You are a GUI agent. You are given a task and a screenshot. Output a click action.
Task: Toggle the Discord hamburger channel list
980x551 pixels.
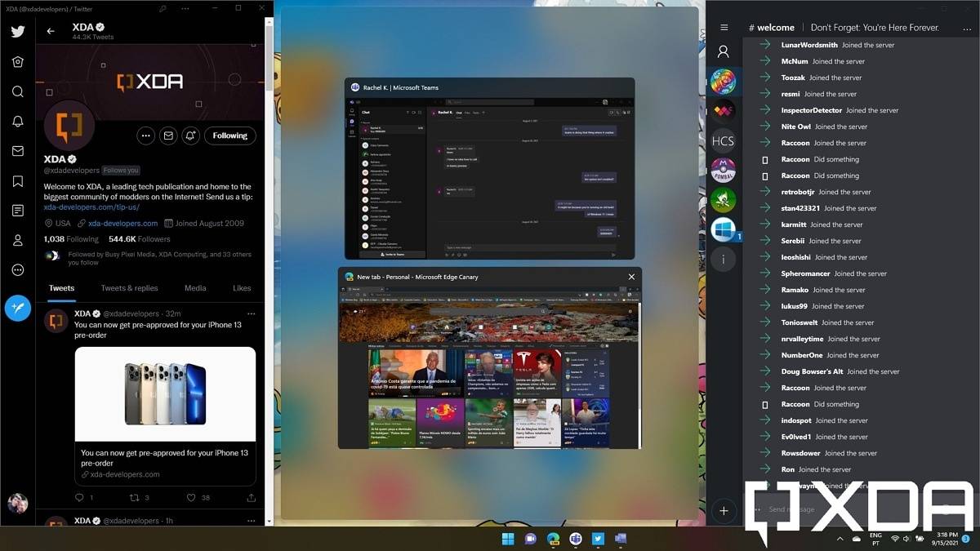point(724,27)
